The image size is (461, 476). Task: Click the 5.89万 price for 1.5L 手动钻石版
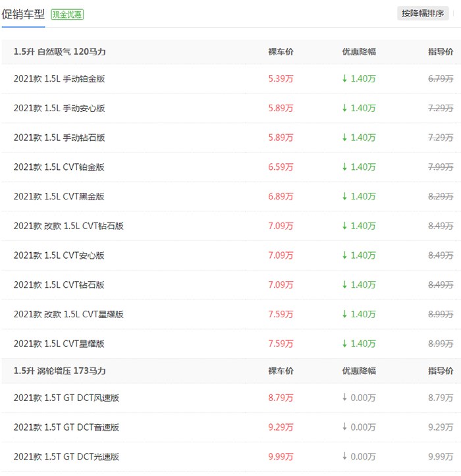coord(281,138)
